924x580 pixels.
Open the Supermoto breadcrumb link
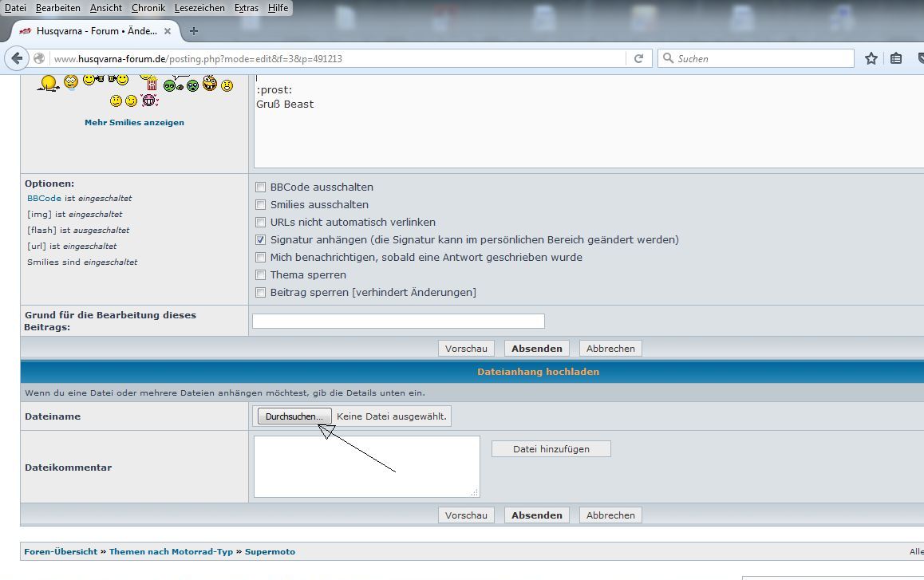pyautogui.click(x=270, y=552)
